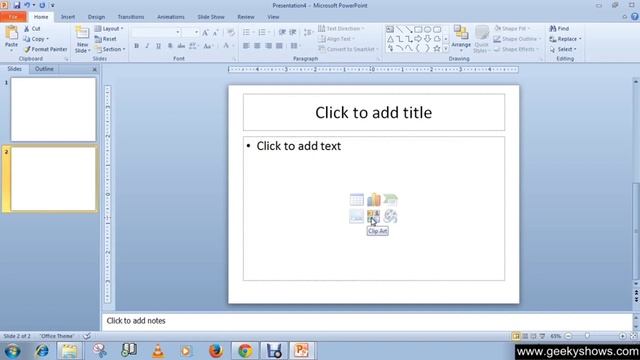Open Firefox from the taskbar
640x360 pixels.
tap(216, 351)
